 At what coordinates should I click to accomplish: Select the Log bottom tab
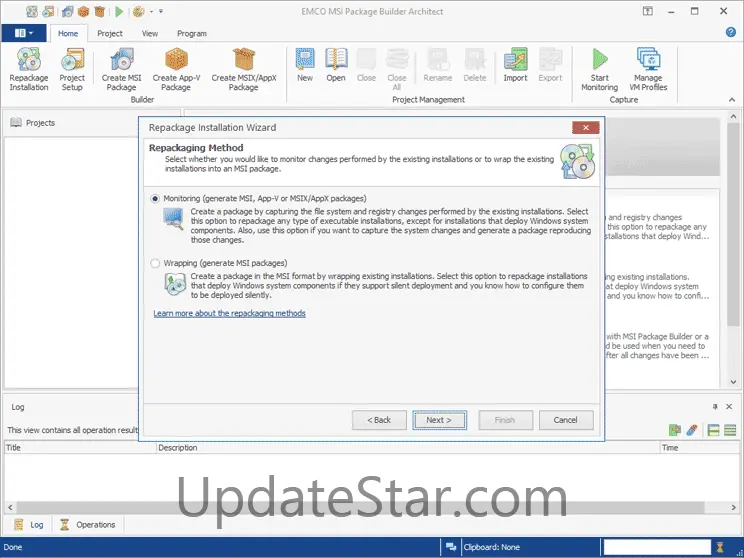coord(29,525)
